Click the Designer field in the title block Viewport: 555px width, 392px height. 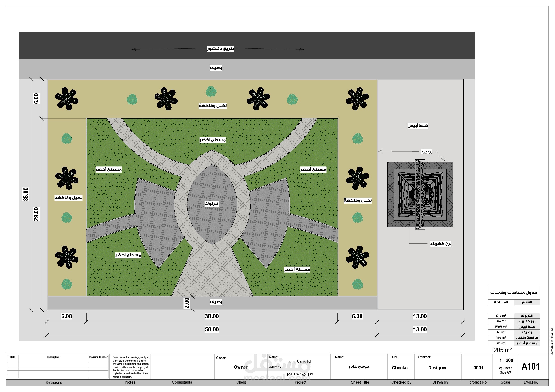[438, 368]
